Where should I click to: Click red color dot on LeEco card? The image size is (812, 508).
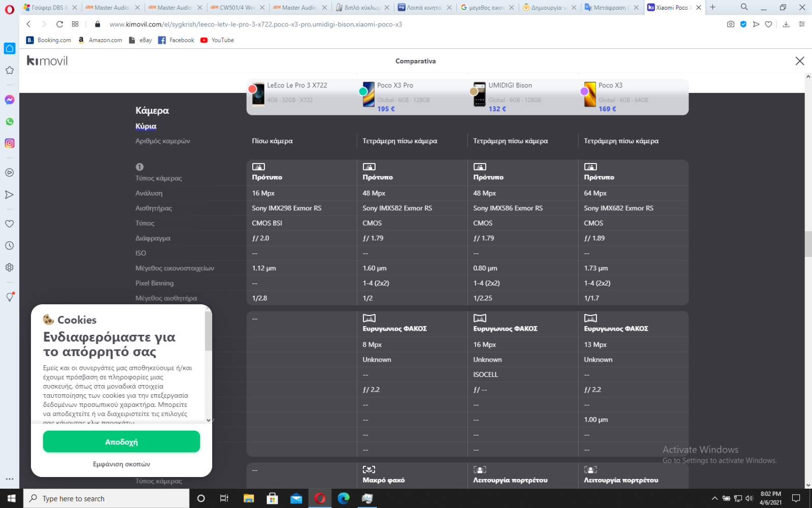pyautogui.click(x=252, y=89)
